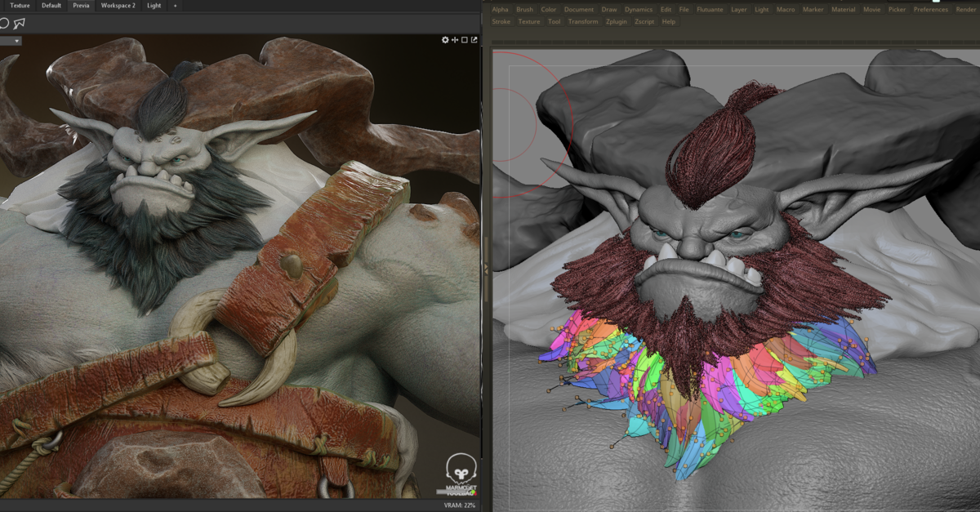The height and width of the screenshot is (512, 980).
Task: Open the ZBrush Tool menu
Action: 555,21
